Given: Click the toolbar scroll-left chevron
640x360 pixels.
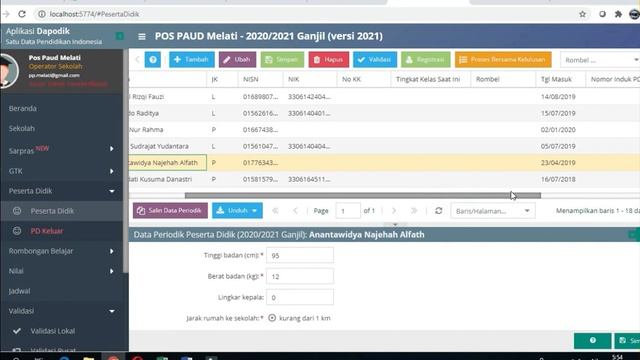Looking at the screenshot, I should tap(137, 60).
